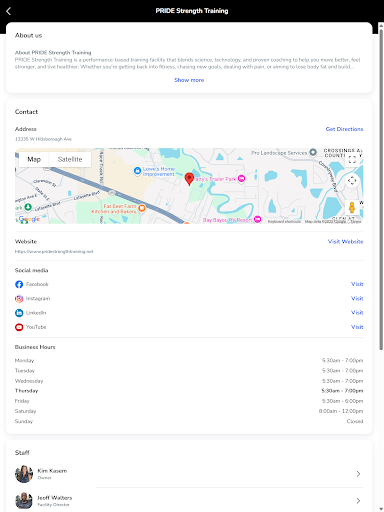Click the Instagram logo icon
Viewport: 384px width, 512px height.
[19, 299]
